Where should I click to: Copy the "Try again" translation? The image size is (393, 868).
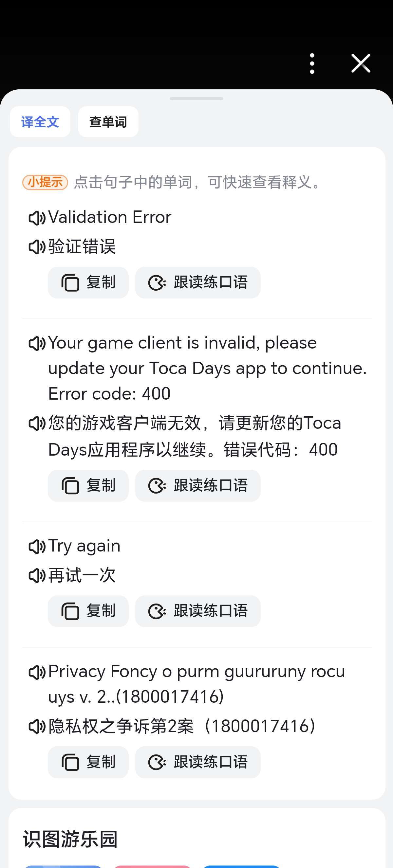click(88, 611)
